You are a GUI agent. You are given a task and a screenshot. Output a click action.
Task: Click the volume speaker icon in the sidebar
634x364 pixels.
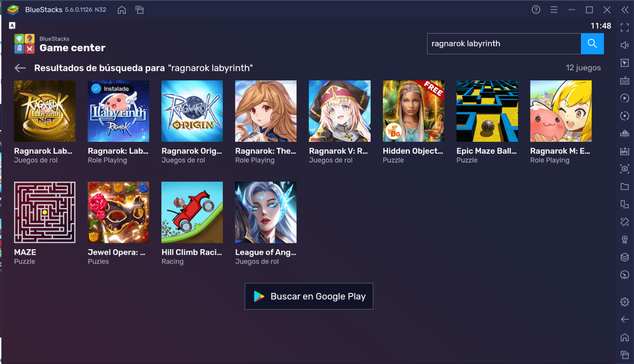[625, 45]
